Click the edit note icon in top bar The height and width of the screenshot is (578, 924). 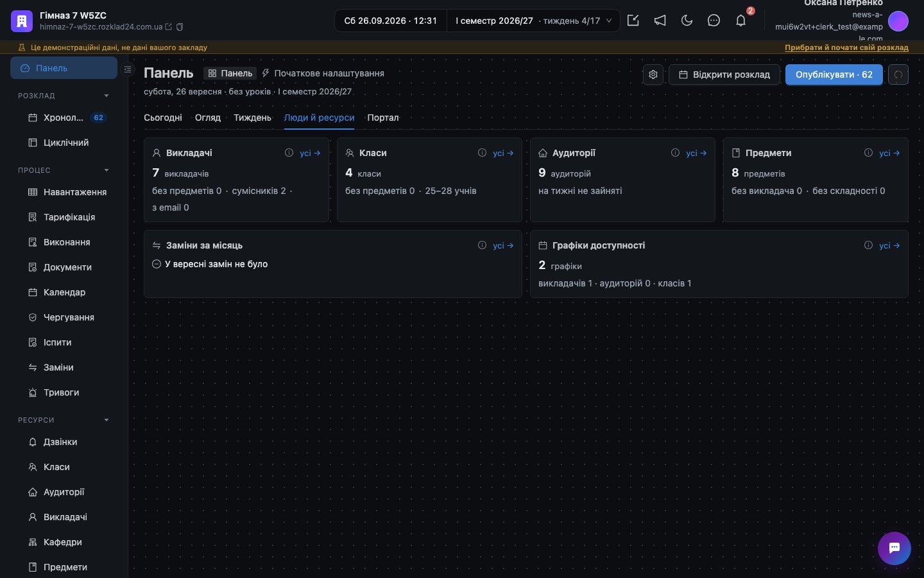(633, 21)
